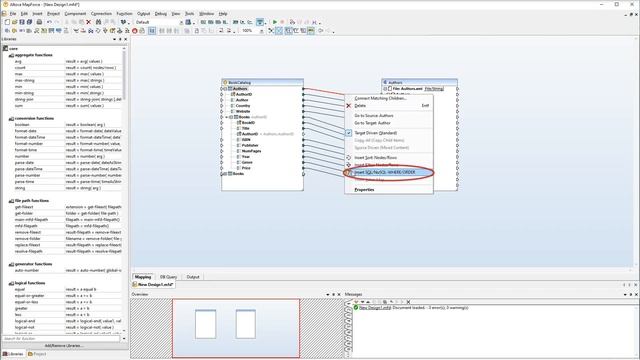Open the 100% zoom dropdown

click(x=262, y=31)
